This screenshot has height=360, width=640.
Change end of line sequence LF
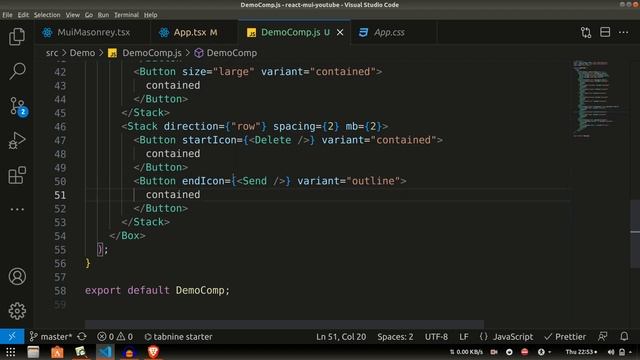coord(464,337)
